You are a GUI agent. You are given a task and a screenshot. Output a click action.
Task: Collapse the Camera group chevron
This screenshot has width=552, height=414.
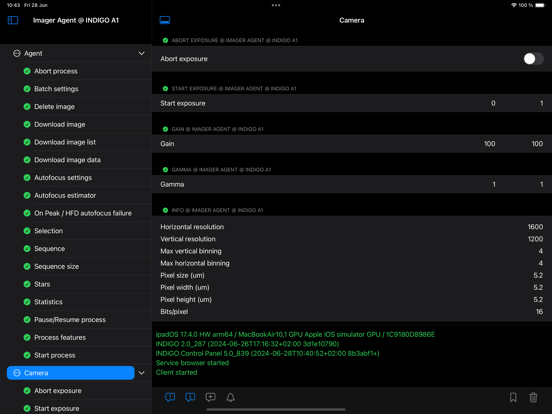pos(142,373)
